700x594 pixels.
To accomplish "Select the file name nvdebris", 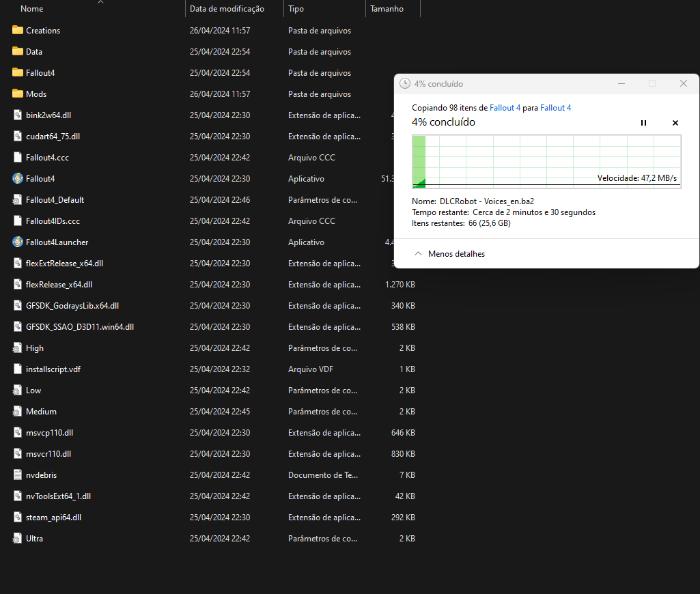I will (41, 475).
